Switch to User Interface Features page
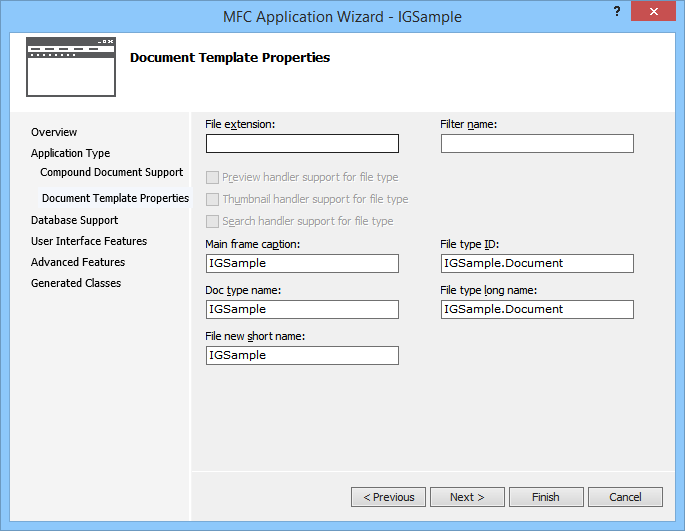The height and width of the screenshot is (531, 685). click(88, 241)
